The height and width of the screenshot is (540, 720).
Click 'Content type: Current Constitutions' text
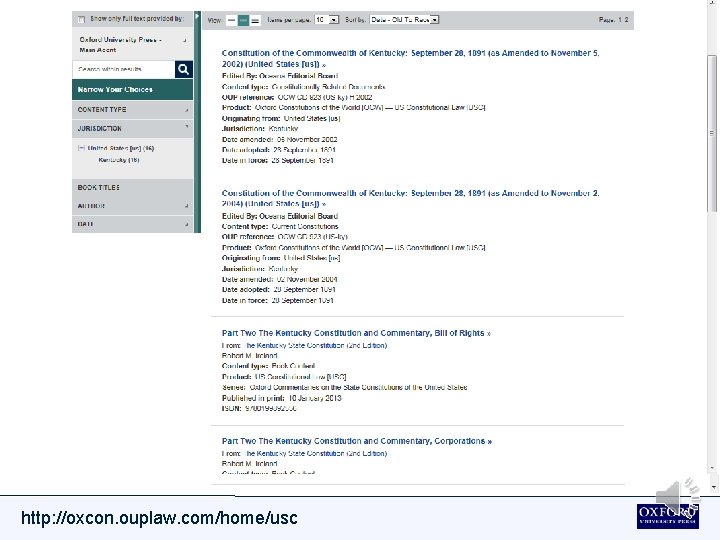tap(280, 227)
